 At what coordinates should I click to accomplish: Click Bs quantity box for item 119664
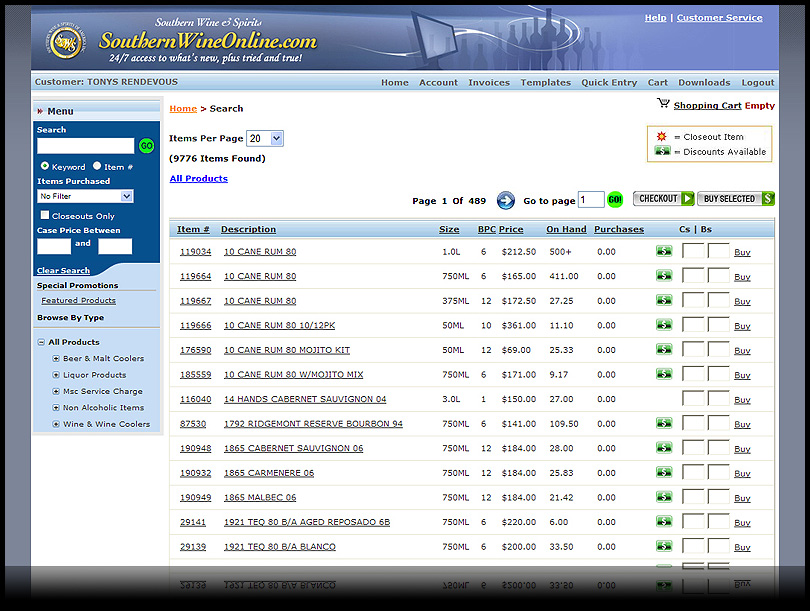(x=718, y=275)
